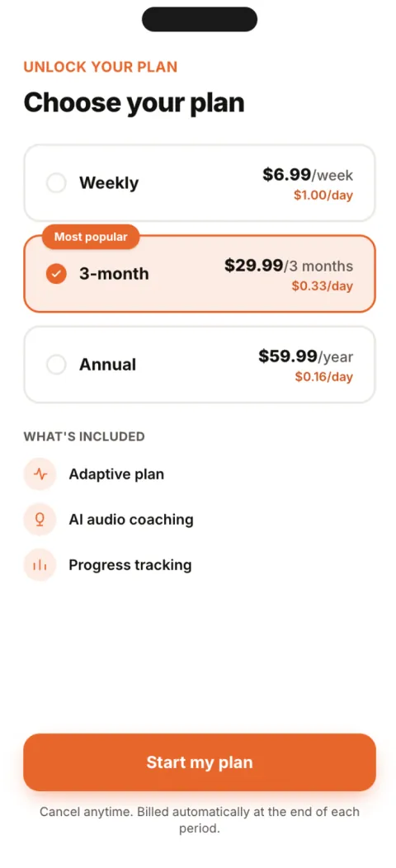396x868 pixels.
Task: Select the Weekly plan radio button
Action: 56,182
